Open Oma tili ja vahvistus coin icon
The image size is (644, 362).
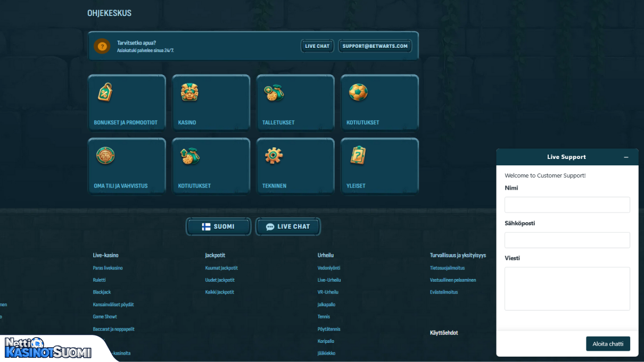105,156
